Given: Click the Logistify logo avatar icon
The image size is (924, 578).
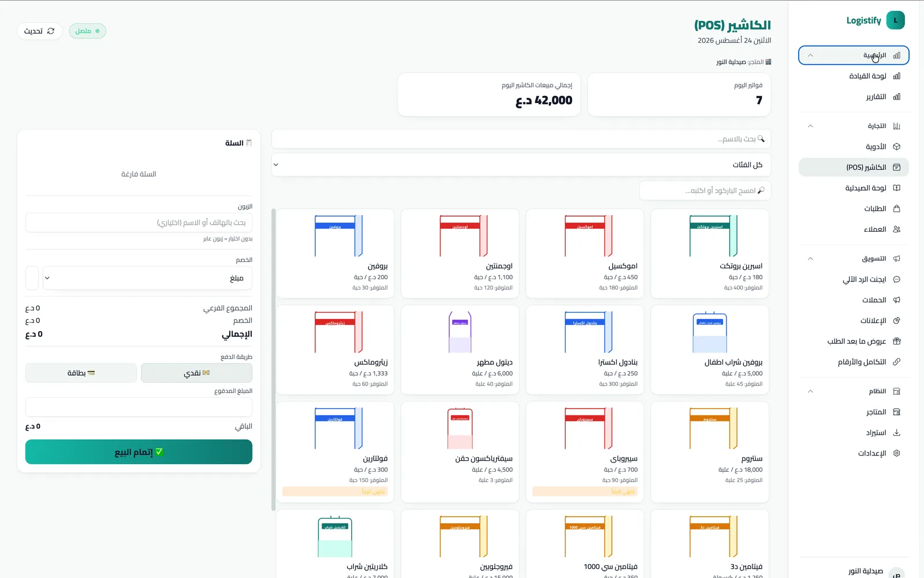Looking at the screenshot, I should (x=896, y=20).
